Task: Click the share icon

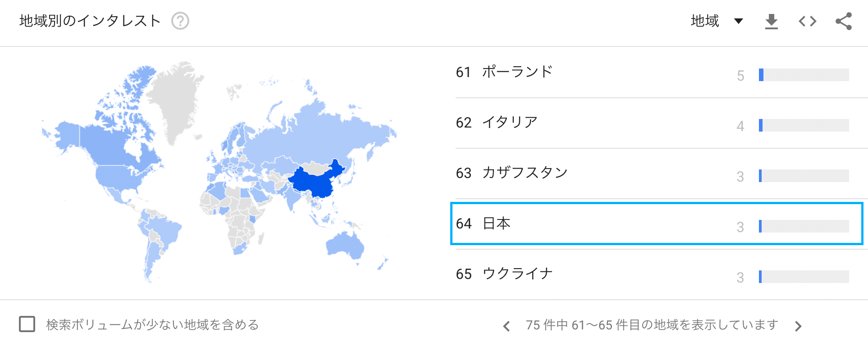Action: click(844, 21)
